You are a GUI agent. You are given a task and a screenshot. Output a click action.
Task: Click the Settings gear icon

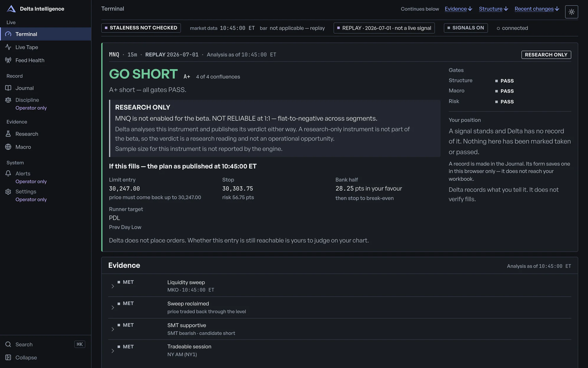(x=8, y=192)
